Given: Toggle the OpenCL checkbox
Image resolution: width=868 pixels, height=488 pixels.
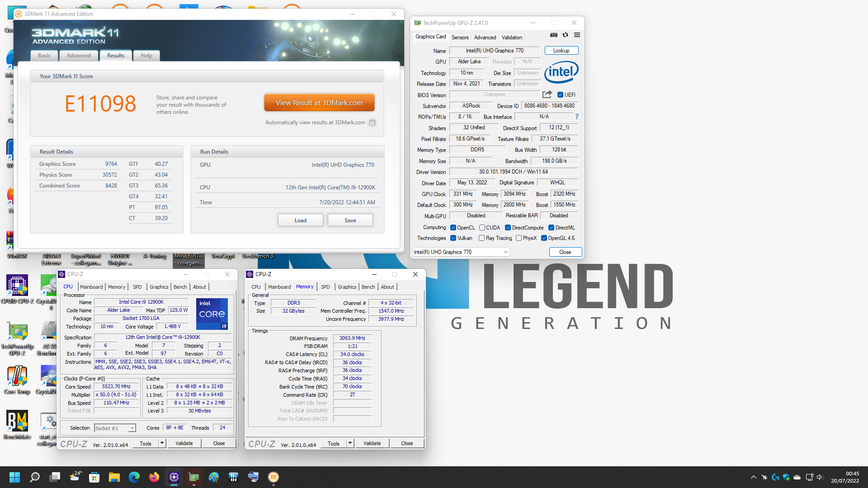Looking at the screenshot, I should point(453,228).
